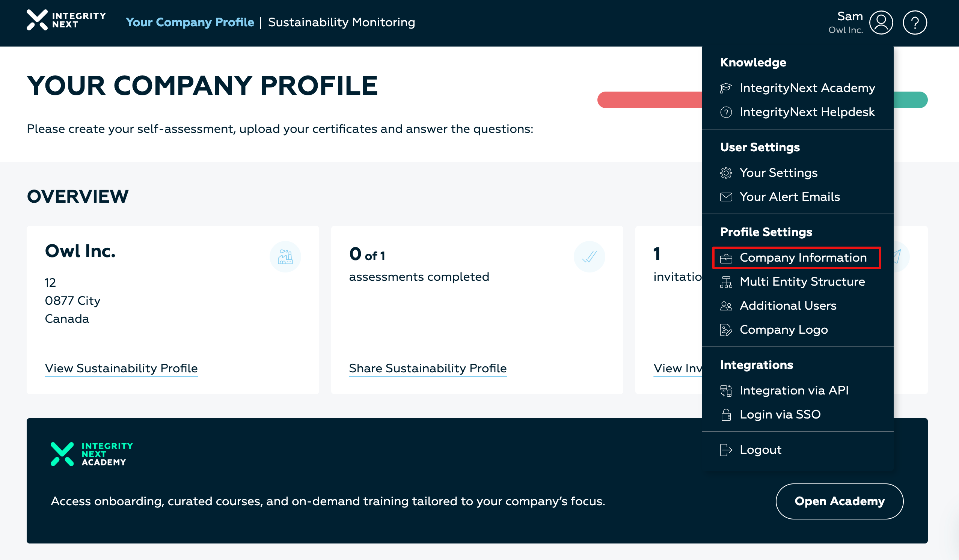This screenshot has width=959, height=560.
Task: Switch to Sustainability Monitoring tab
Action: pos(341,23)
